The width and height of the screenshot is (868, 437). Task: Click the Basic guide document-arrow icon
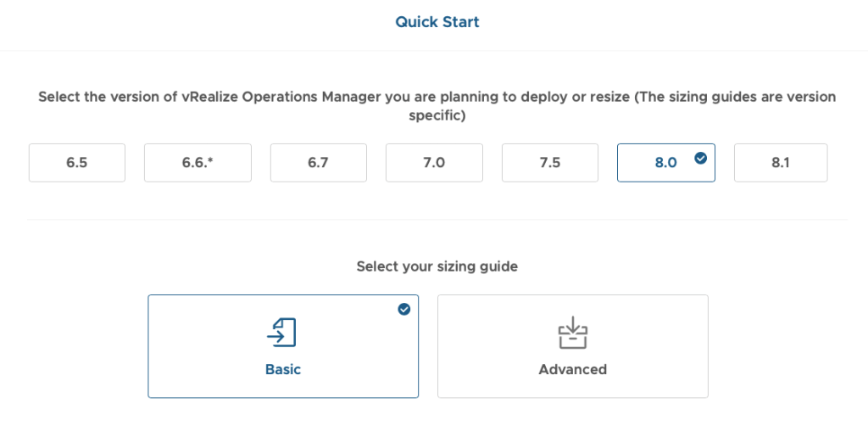pos(282,333)
